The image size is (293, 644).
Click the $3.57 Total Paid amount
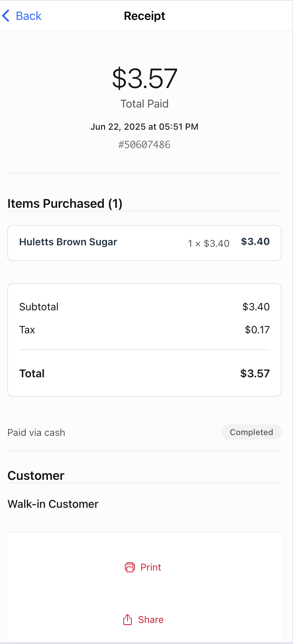pos(144,78)
